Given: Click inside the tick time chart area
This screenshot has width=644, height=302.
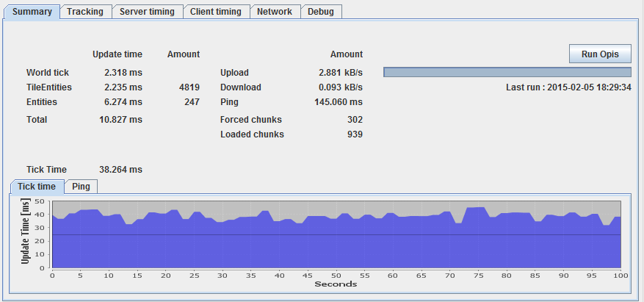Looking at the screenshot, I should click(x=336, y=235).
